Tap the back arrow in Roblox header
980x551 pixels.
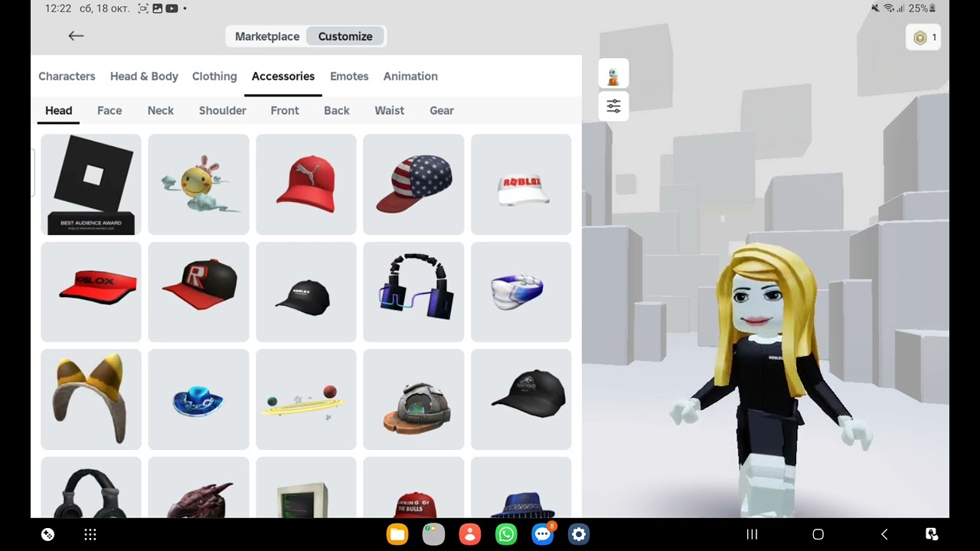point(76,36)
